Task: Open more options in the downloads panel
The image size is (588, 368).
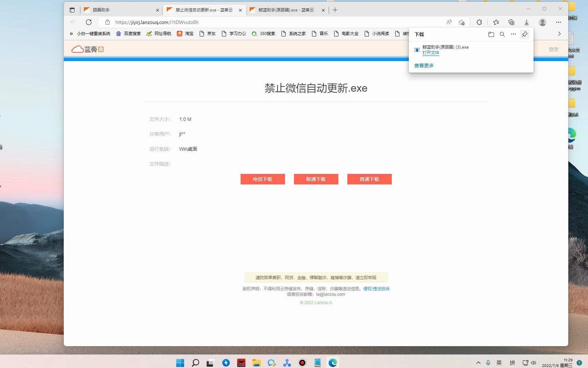Action: click(513, 34)
